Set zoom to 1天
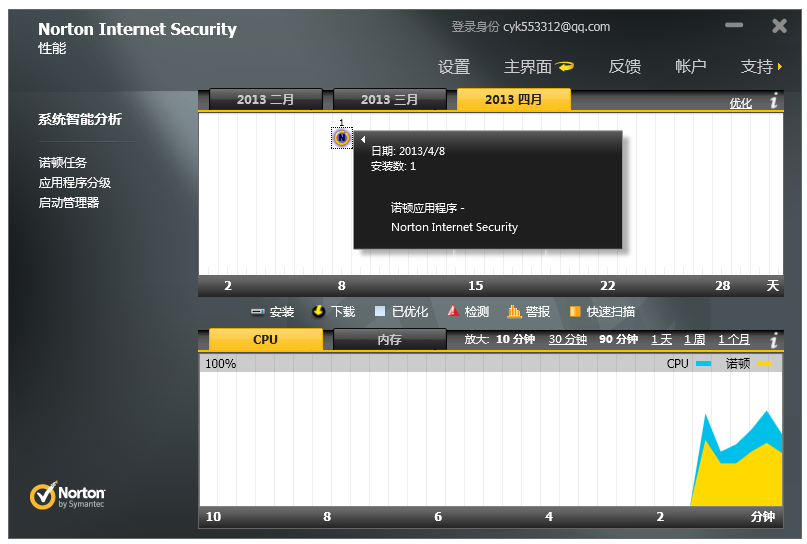The width and height of the screenshot is (807, 544). pyautogui.click(x=662, y=340)
